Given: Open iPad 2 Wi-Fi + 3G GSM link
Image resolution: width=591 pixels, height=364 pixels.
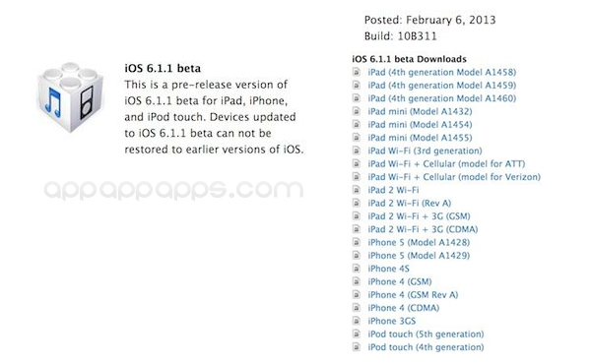Looking at the screenshot, I should [420, 216].
